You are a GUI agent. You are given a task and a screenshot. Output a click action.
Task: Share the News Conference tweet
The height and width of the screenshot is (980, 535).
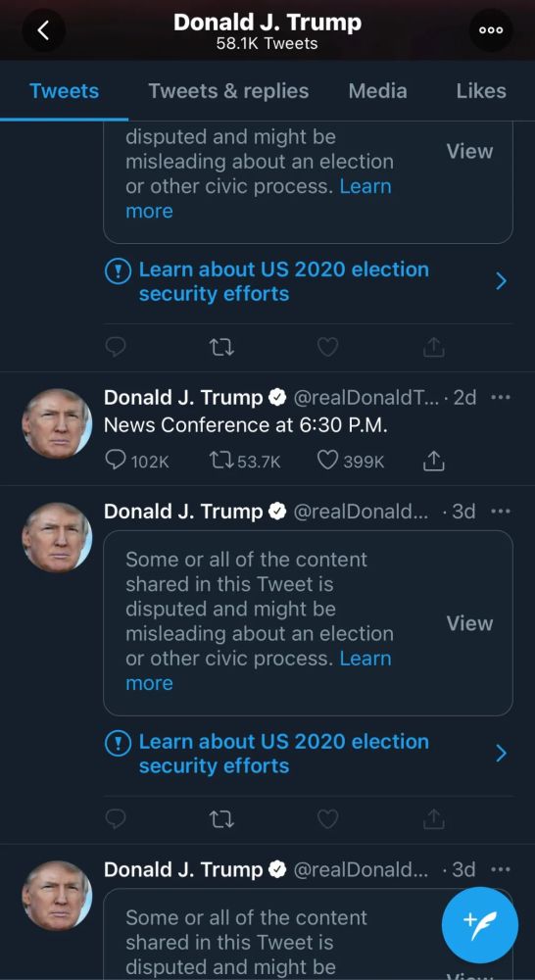(x=433, y=462)
